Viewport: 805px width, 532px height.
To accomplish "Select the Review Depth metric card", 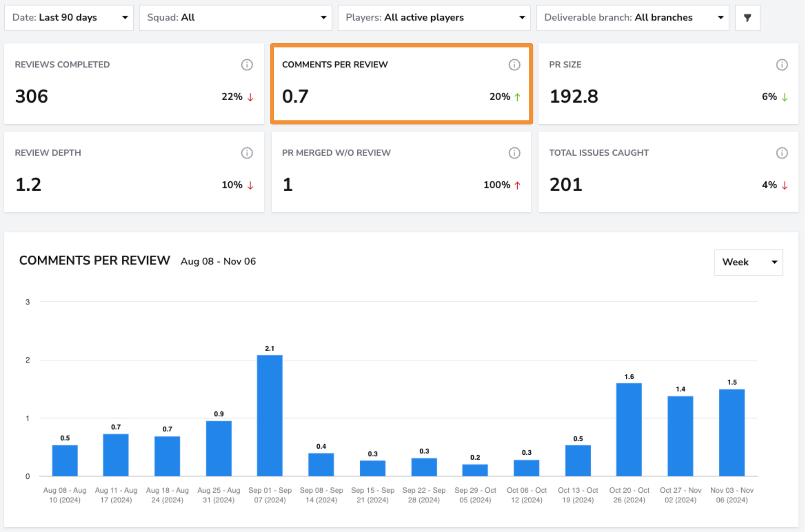I will [134, 172].
